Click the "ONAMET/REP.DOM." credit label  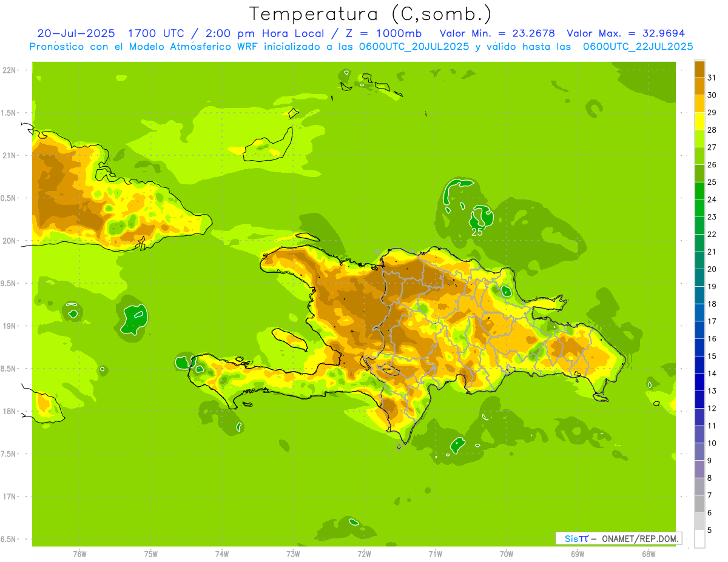click(639, 538)
